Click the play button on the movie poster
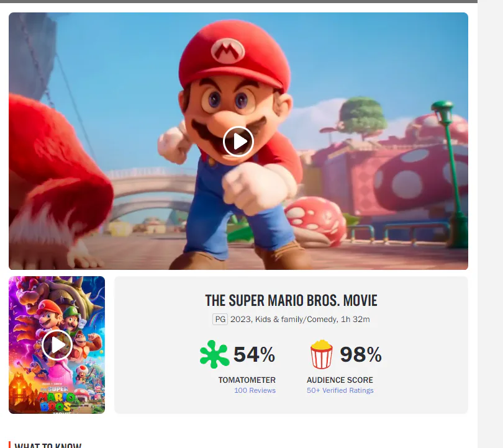This screenshot has height=448, width=503. point(57,344)
